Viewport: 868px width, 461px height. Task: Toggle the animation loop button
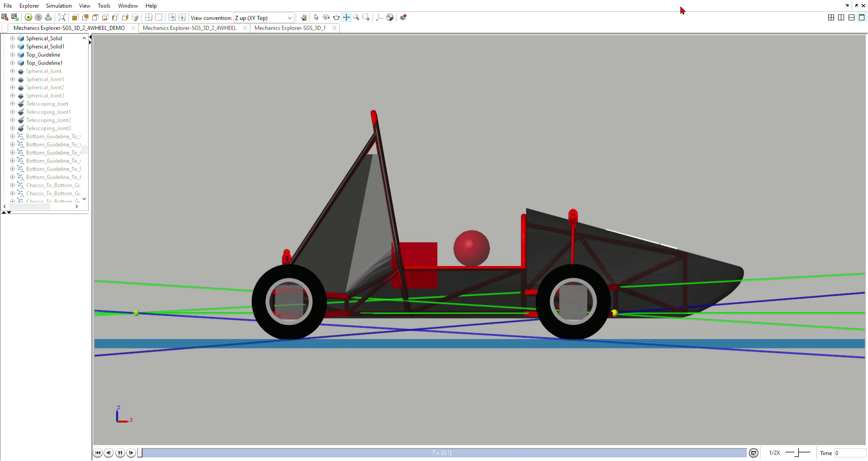(x=753, y=453)
